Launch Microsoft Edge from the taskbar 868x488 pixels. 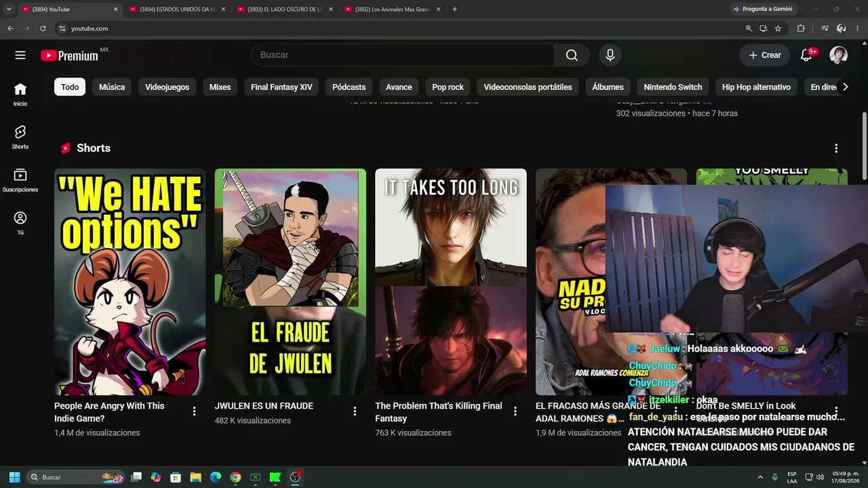coord(215,477)
